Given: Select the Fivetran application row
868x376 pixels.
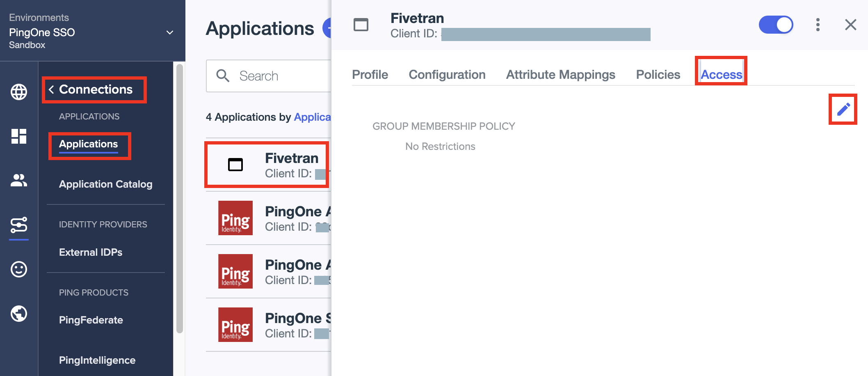Looking at the screenshot, I should tap(268, 165).
